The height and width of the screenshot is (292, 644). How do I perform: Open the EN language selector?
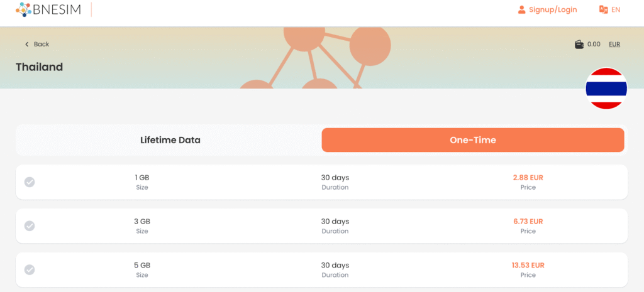click(x=616, y=9)
